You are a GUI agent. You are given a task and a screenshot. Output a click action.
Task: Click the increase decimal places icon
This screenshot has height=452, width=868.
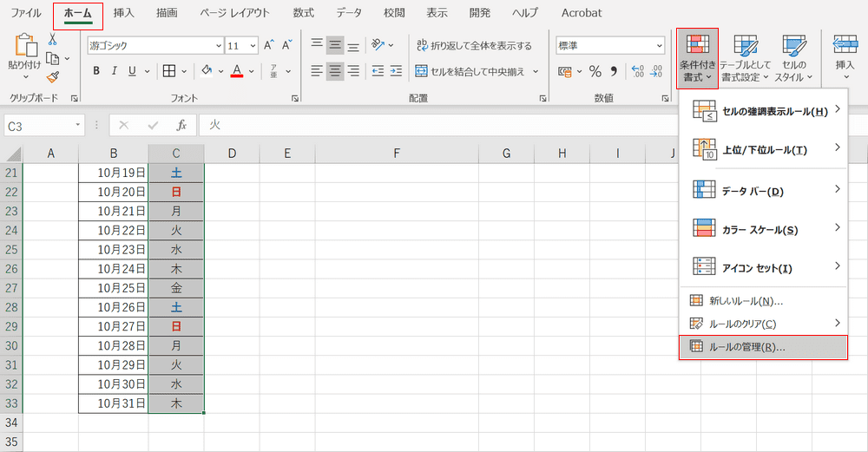pos(638,71)
